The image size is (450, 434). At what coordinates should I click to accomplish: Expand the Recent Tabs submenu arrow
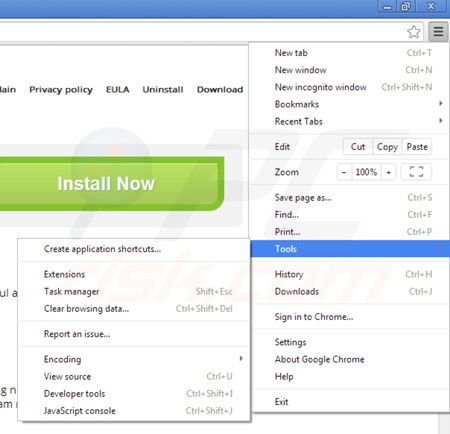(441, 121)
